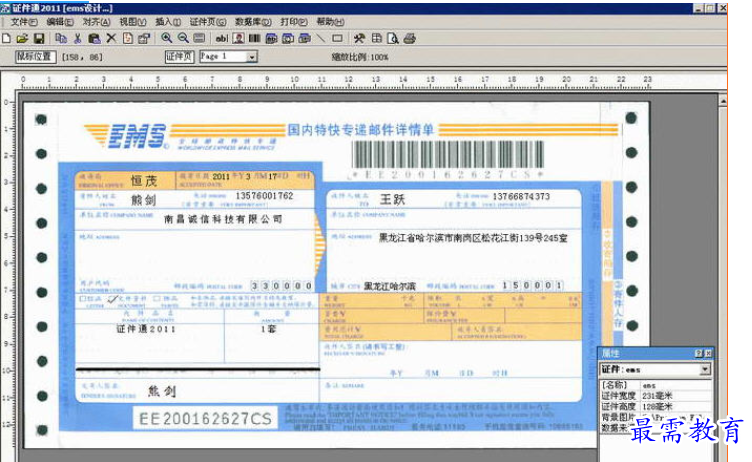Open the 数据库(D) menu
This screenshot has height=462, width=752.
253,22
